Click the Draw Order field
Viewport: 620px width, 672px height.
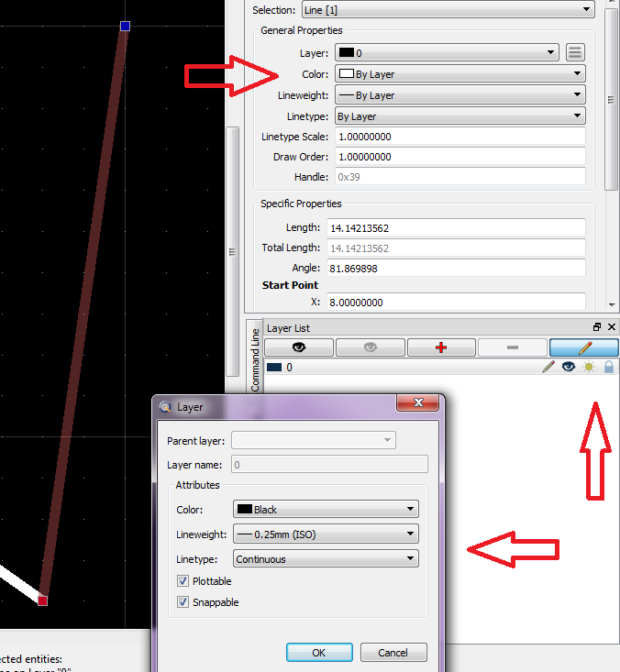(460, 157)
